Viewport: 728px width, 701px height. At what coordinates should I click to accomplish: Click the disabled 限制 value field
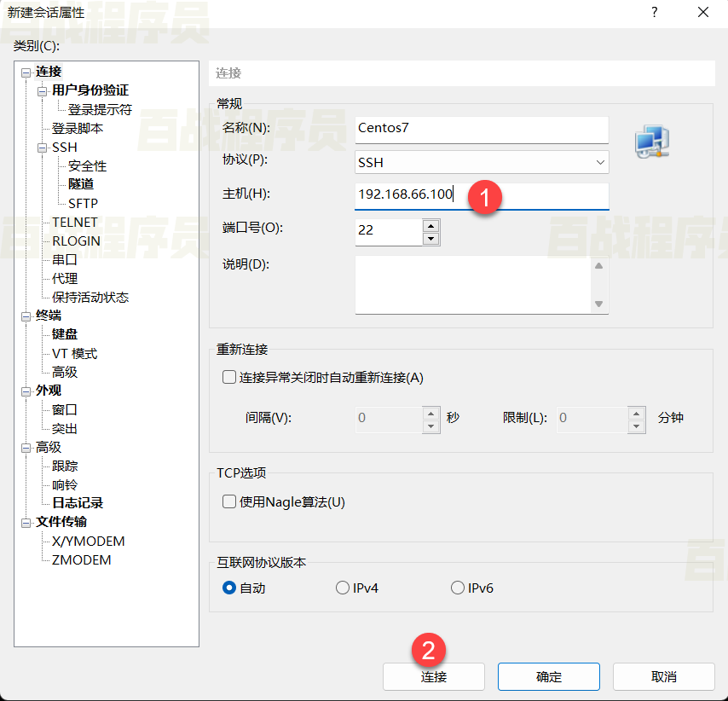coord(592,420)
